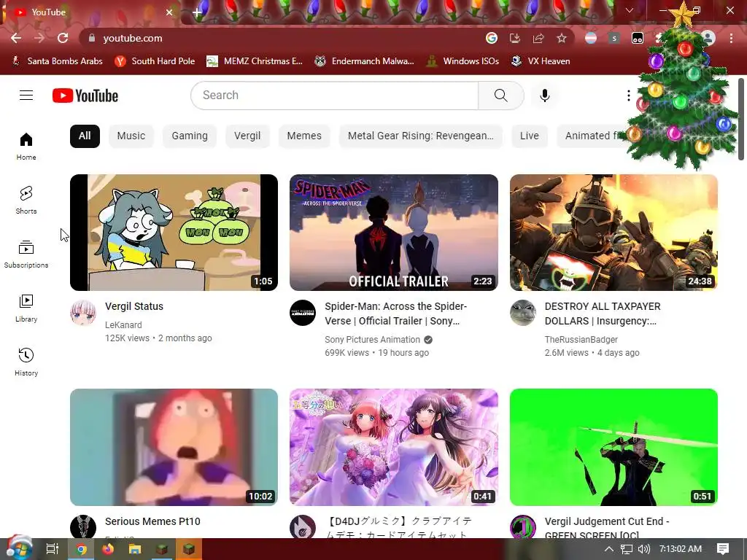Select the Music filter chip
This screenshot has height=560, width=747.
click(x=131, y=136)
